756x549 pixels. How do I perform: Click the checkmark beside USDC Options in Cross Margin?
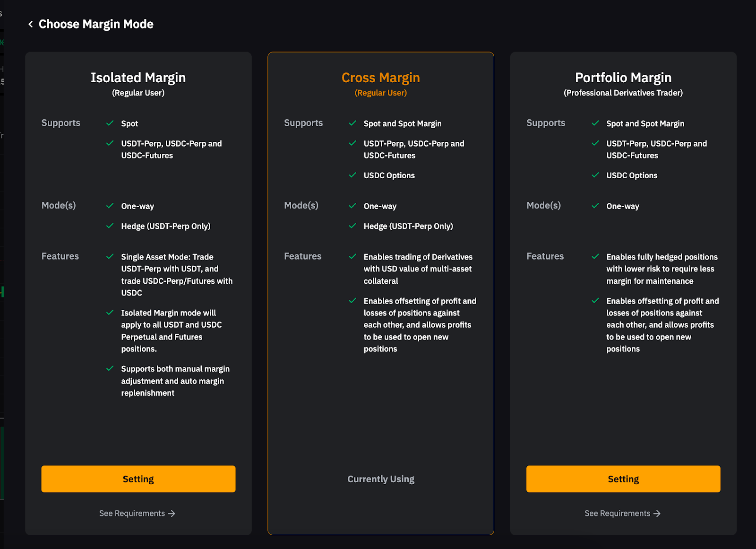click(353, 175)
